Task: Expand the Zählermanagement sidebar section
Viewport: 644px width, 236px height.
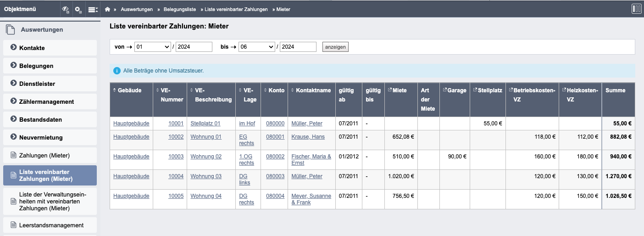Action: pos(13,101)
